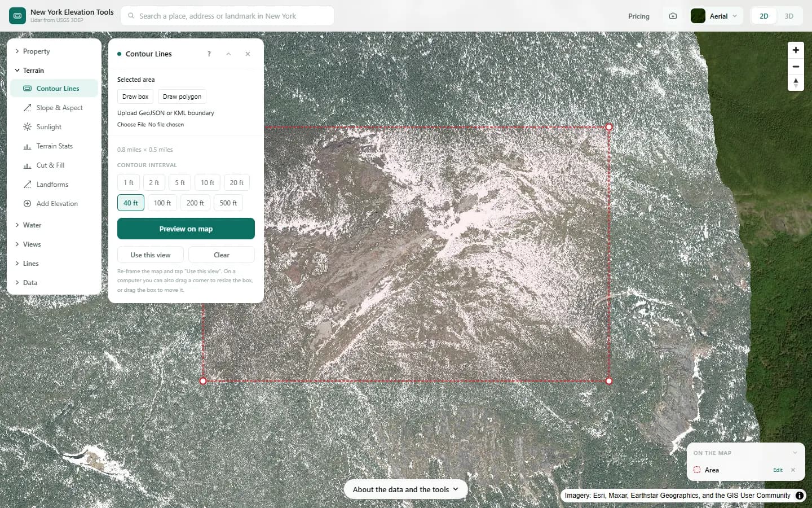This screenshot has height=508, width=812.
Task: Click Choose File for boundary upload
Action: coord(131,125)
